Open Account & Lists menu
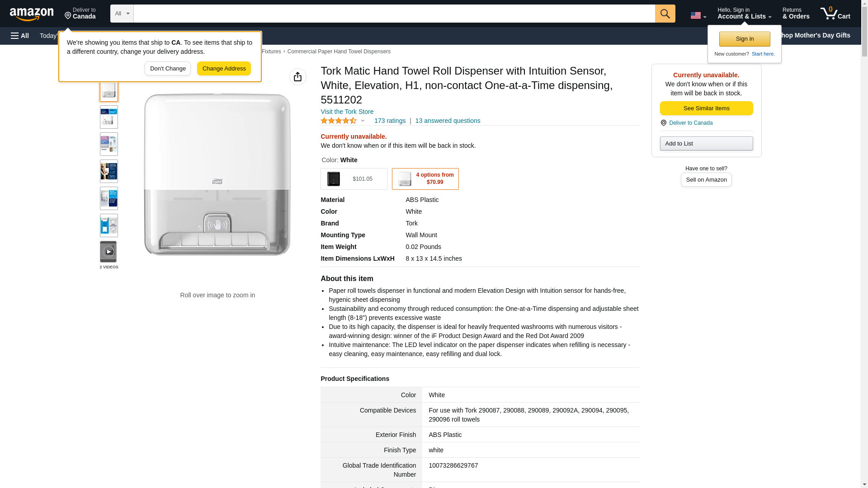Viewport: 868px width, 488px height. tap(744, 14)
